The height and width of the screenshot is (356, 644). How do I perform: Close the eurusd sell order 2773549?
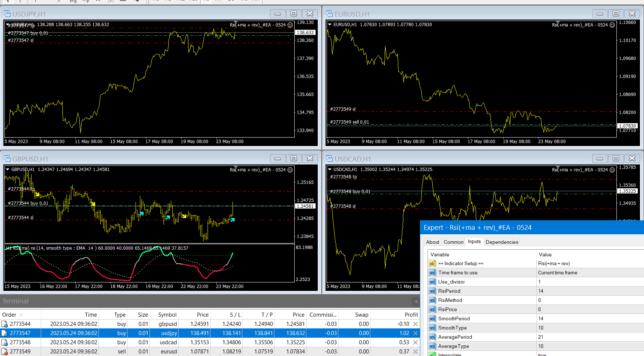pyautogui.click(x=415, y=352)
